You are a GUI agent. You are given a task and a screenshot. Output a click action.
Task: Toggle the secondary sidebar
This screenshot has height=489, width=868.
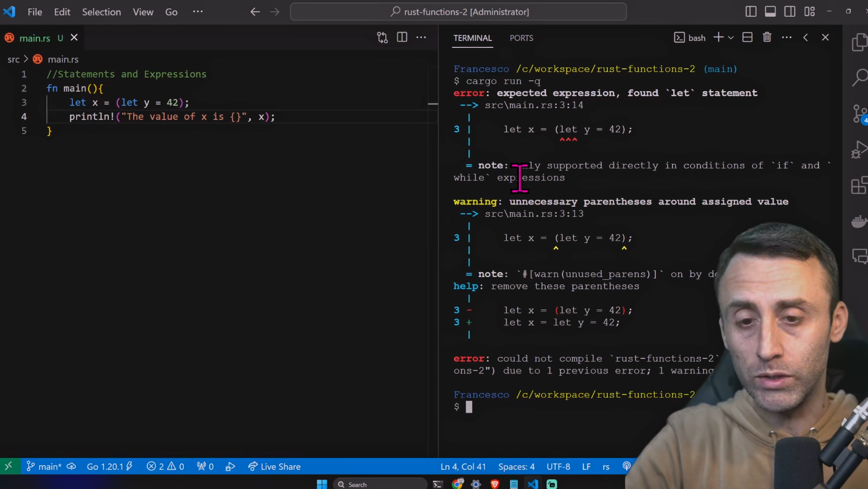[x=790, y=12]
